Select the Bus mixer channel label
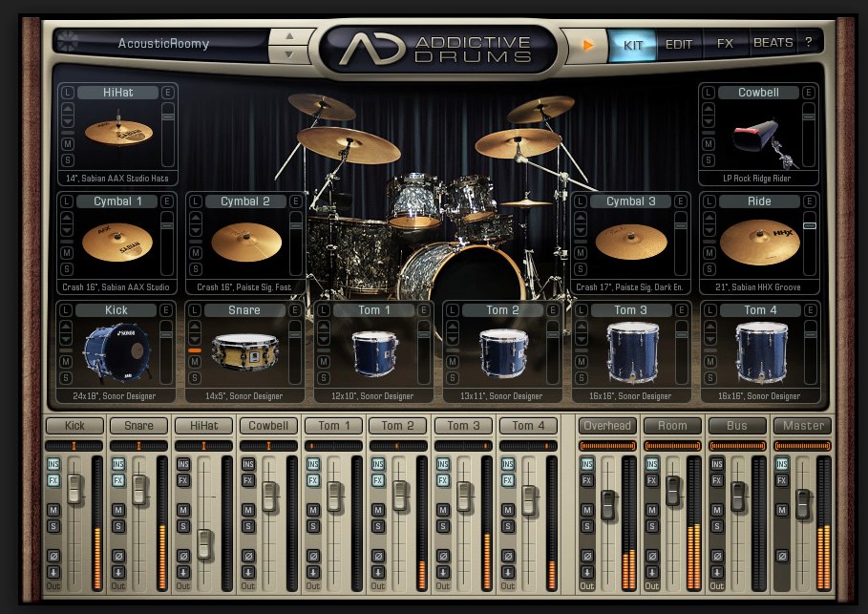The width and height of the screenshot is (868, 614). pos(737,426)
